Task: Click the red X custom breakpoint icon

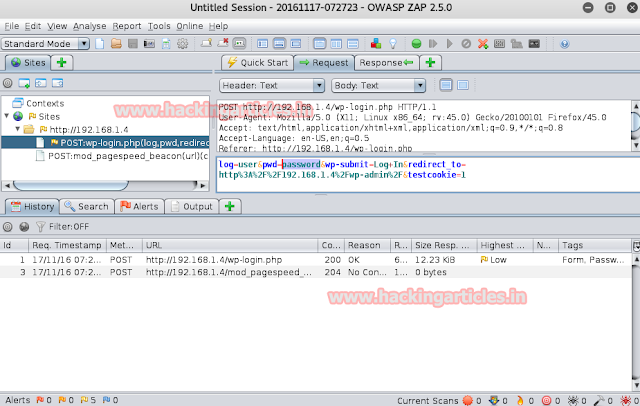Action: 483,44
